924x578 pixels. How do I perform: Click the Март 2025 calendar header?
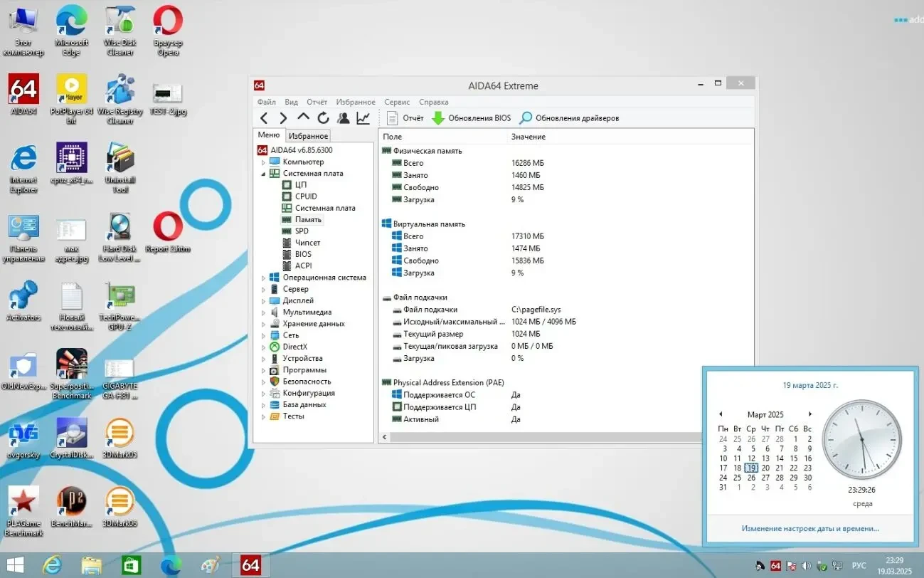click(765, 414)
